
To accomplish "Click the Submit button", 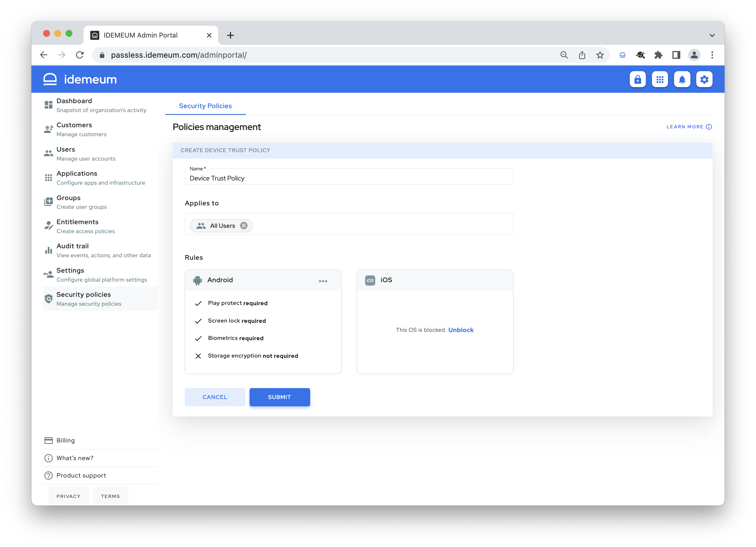I will [279, 397].
